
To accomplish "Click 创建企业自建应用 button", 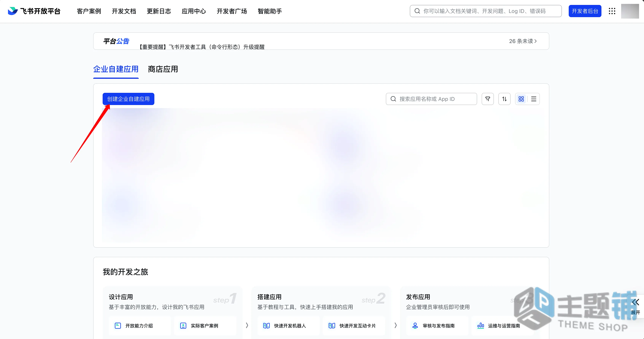I will pos(128,99).
